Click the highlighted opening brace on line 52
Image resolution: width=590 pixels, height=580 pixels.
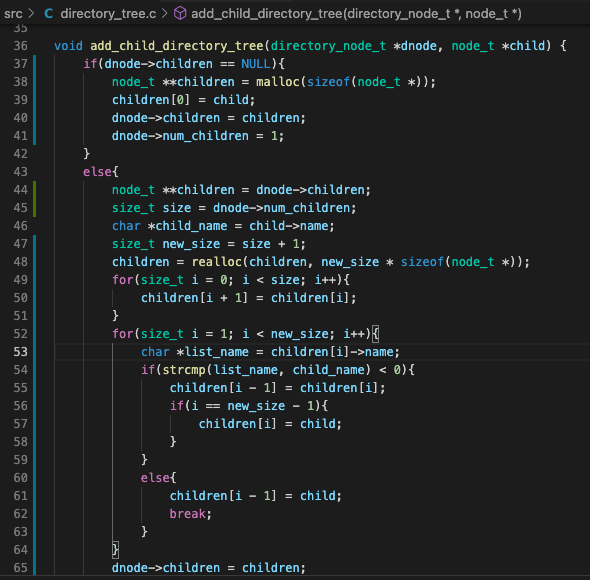376,334
